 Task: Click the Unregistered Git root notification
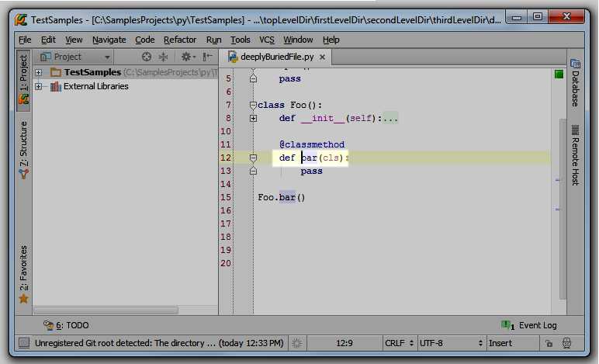click(159, 343)
